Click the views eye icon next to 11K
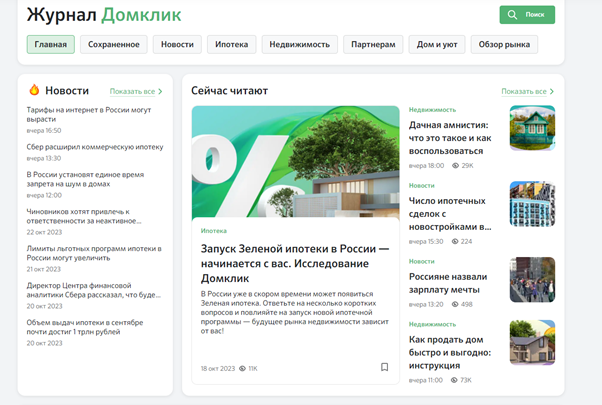 coord(242,368)
